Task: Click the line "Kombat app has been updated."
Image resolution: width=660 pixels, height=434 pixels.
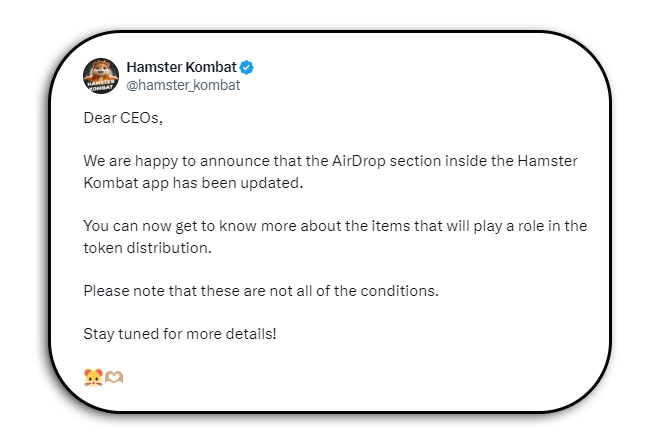Action: pos(193,183)
